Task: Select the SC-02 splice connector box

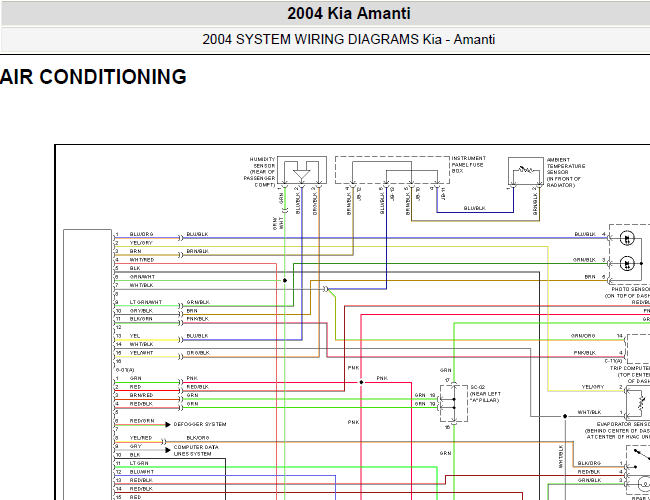Action: coord(454,403)
